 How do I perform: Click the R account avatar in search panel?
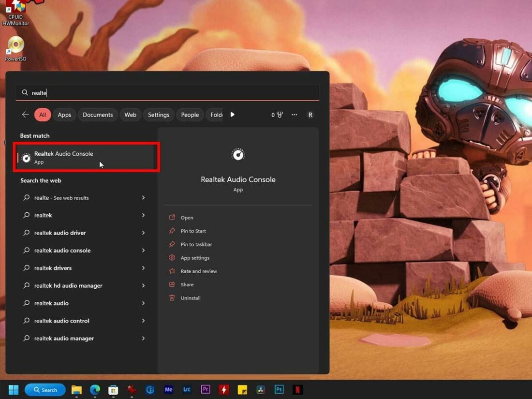(310, 115)
